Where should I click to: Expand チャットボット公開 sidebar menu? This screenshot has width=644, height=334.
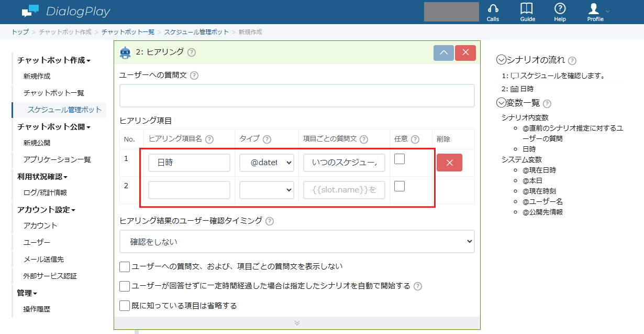[54, 127]
